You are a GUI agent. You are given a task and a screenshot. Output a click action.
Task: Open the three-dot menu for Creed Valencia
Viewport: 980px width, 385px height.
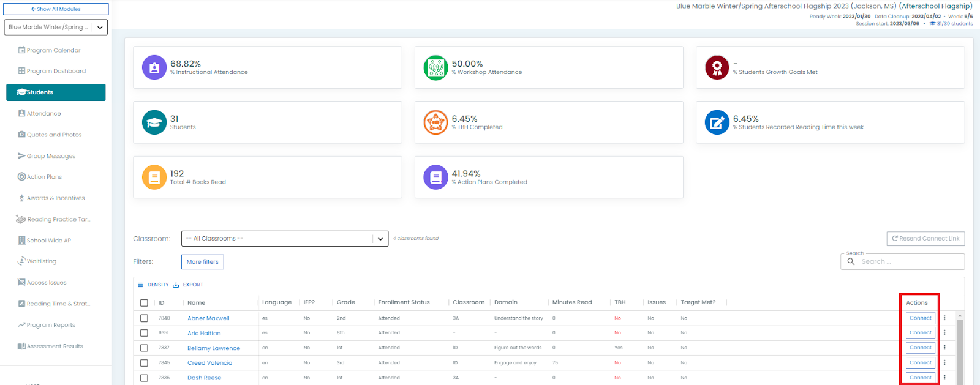point(944,362)
